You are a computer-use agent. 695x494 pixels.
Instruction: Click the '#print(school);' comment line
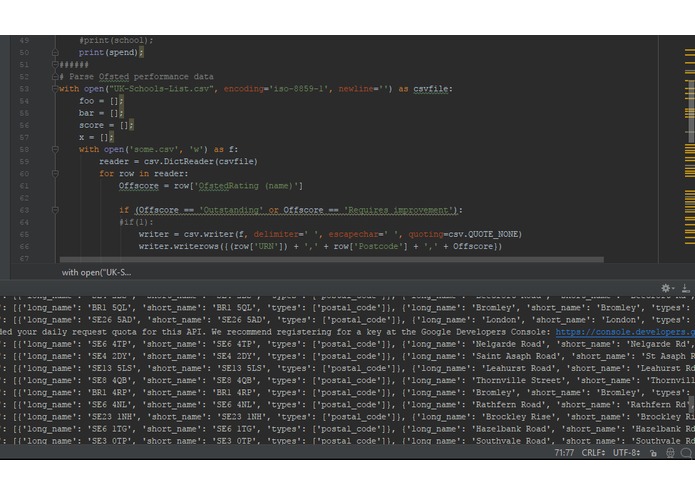click(116, 40)
